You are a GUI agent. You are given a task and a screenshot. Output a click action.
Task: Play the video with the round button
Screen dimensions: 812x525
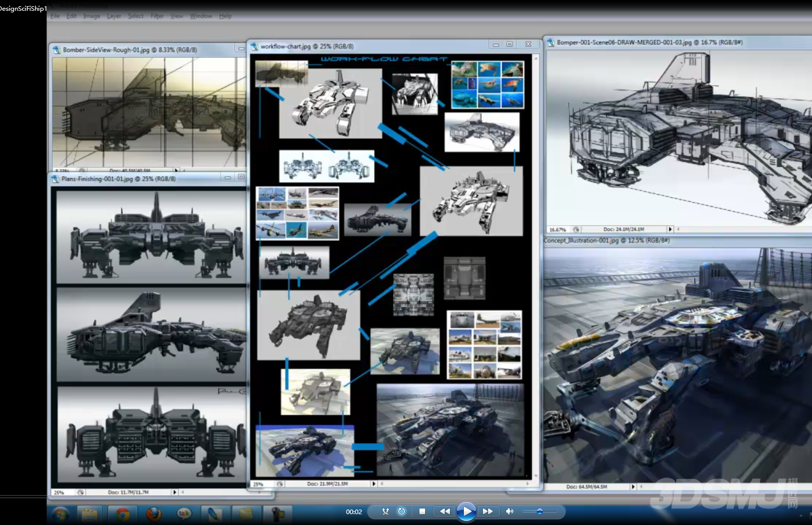[466, 511]
